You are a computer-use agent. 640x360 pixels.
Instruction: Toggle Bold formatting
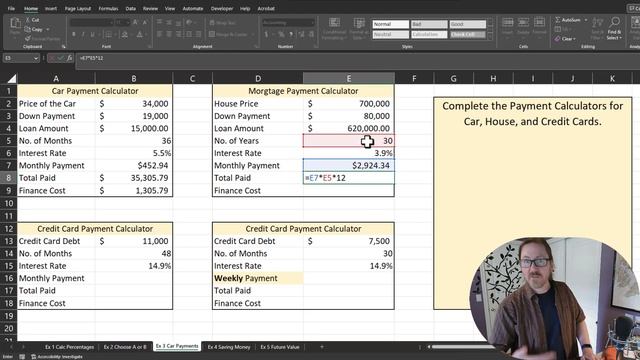(73, 35)
